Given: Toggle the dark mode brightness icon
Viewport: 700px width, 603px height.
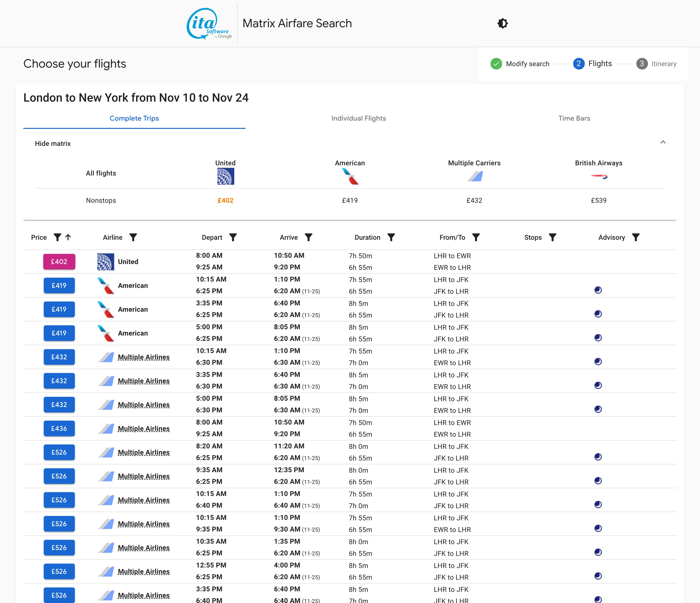Looking at the screenshot, I should point(502,23).
